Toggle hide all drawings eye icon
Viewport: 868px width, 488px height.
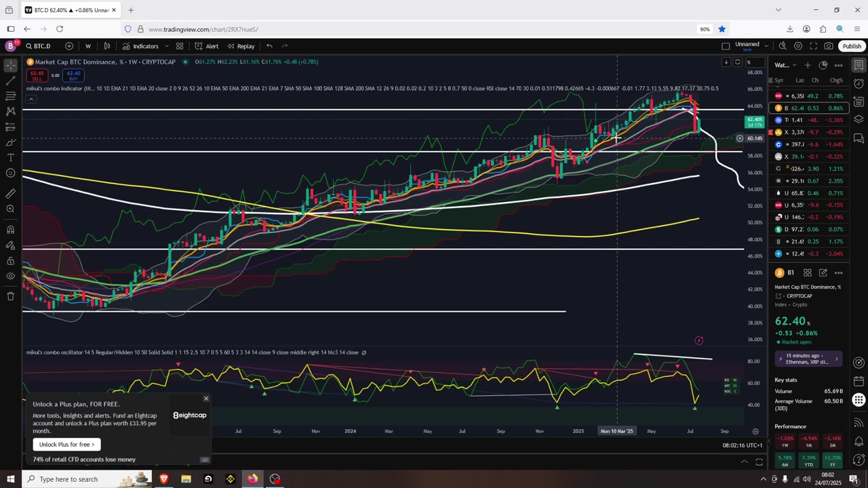(x=10, y=276)
